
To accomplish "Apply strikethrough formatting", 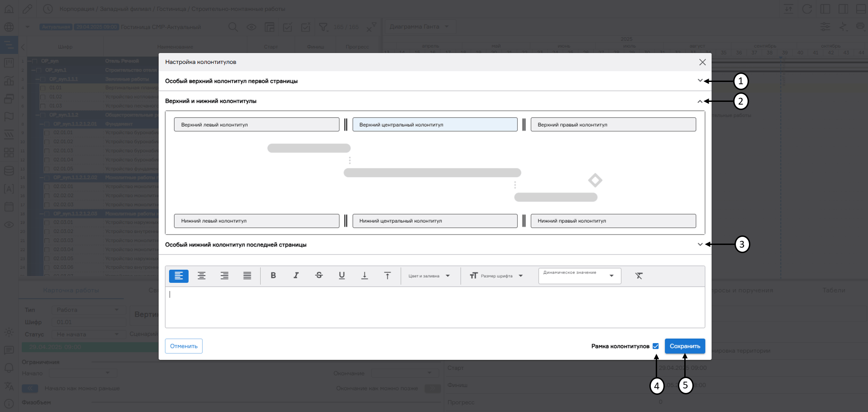I will 319,276.
